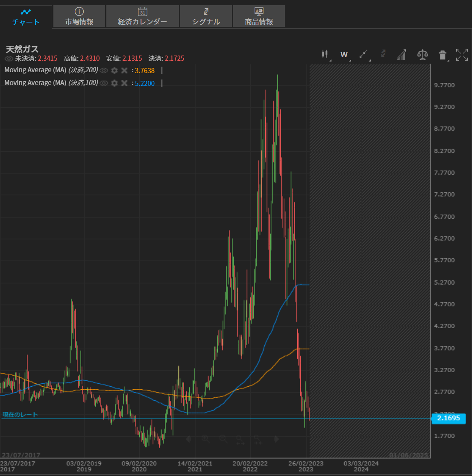This screenshot has height=476, width=472.
Task: Open the weekly (W) timeframe dropdown
Action: coord(344,55)
